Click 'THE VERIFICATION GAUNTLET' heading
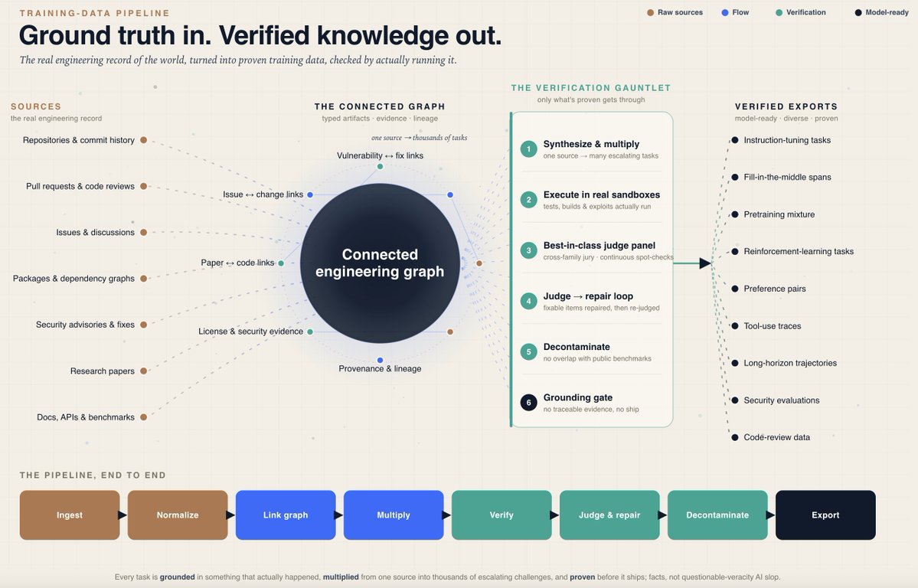 (591, 88)
